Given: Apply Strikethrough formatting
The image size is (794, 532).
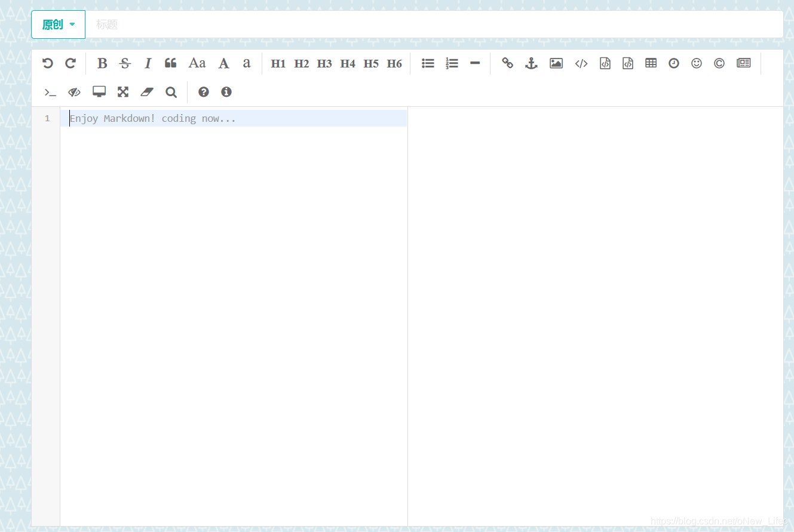Looking at the screenshot, I should point(125,63).
